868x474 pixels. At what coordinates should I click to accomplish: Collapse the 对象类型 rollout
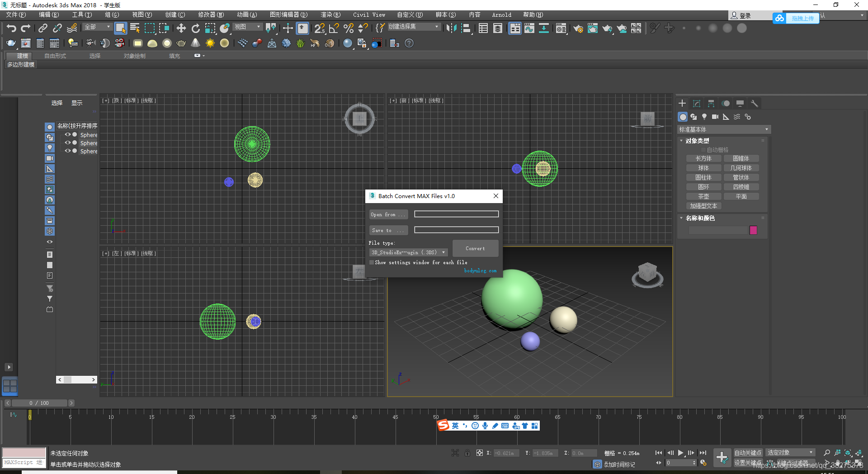[x=682, y=141]
